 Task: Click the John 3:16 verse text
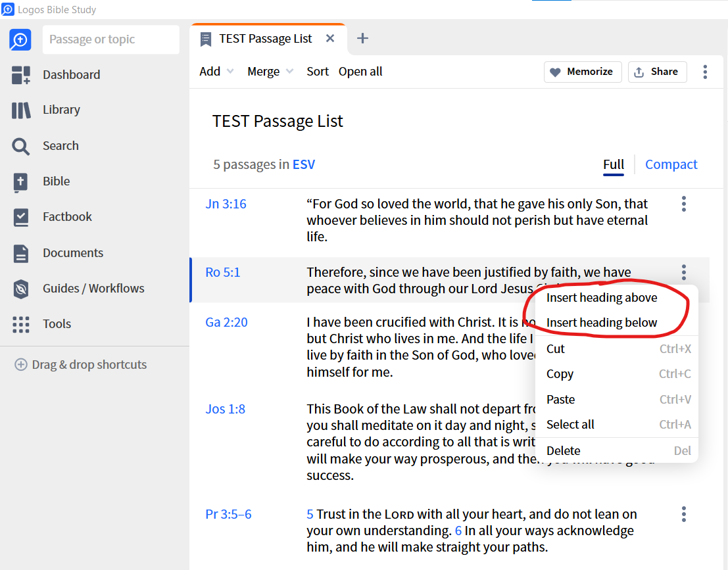click(477, 220)
